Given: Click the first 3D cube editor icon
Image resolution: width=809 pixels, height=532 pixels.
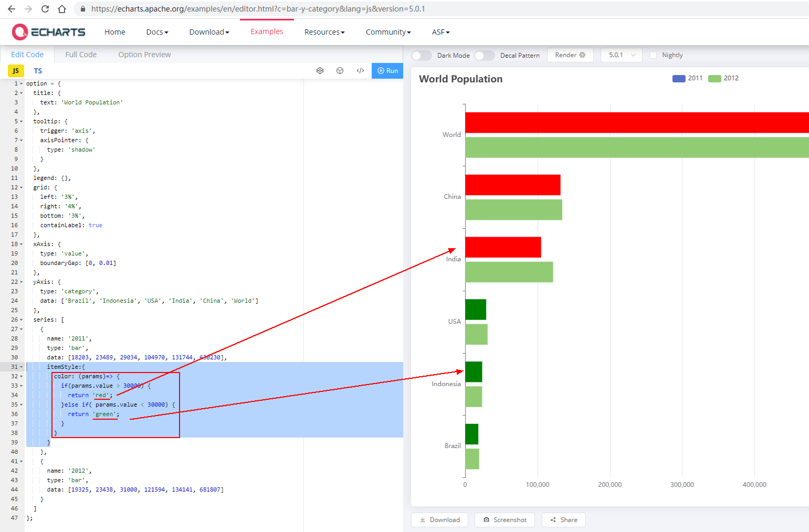Looking at the screenshot, I should point(320,70).
